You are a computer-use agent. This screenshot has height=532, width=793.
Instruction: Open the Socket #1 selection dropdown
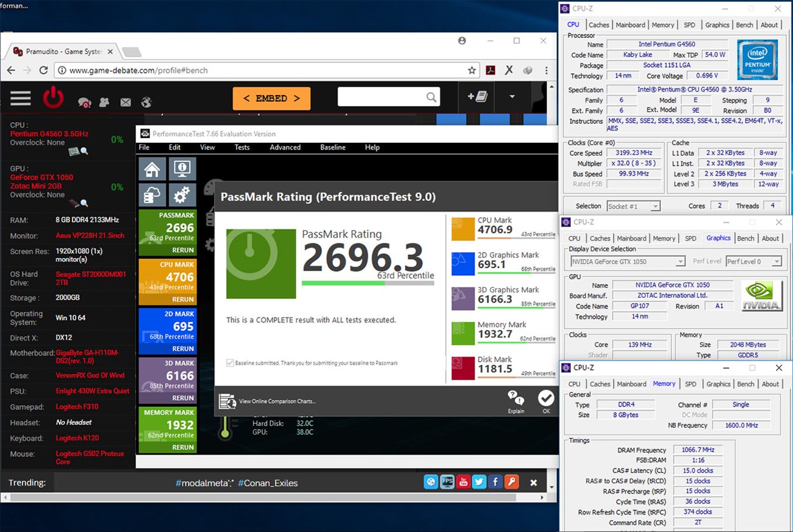click(634, 206)
